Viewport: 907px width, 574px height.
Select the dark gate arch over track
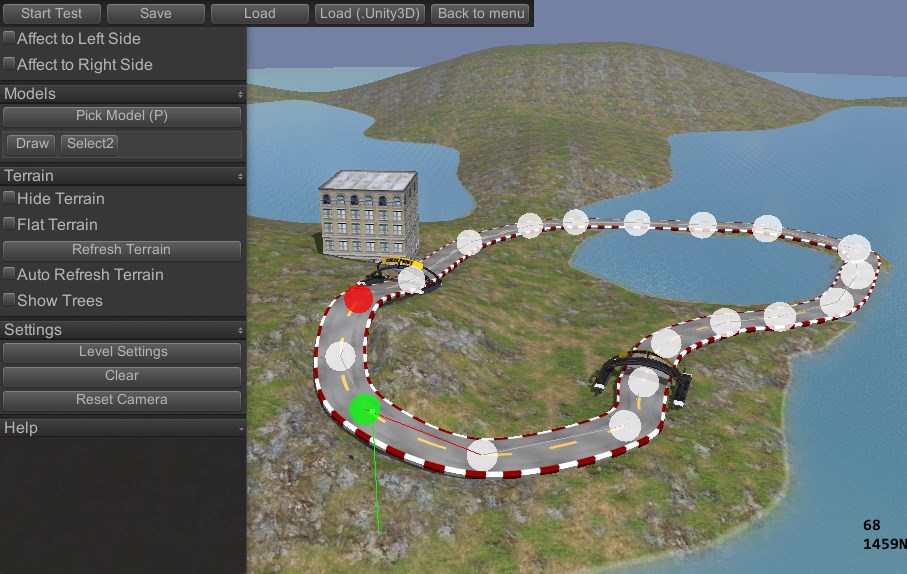tap(640, 376)
